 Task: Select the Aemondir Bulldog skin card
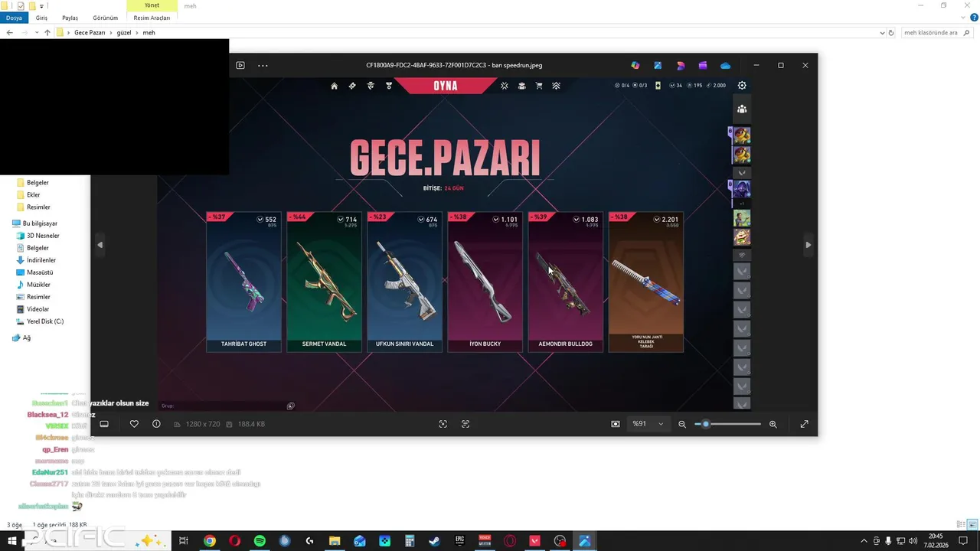point(565,282)
